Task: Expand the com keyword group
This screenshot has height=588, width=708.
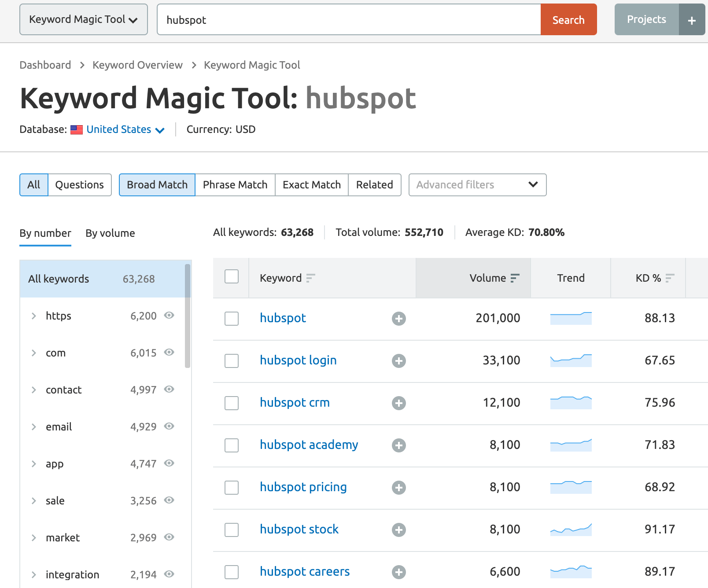Action: click(x=33, y=353)
